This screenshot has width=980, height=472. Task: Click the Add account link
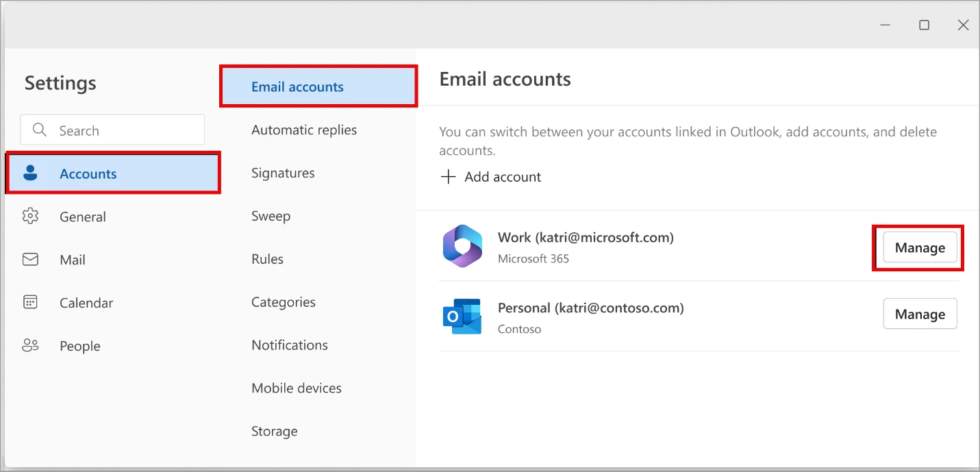click(x=490, y=177)
